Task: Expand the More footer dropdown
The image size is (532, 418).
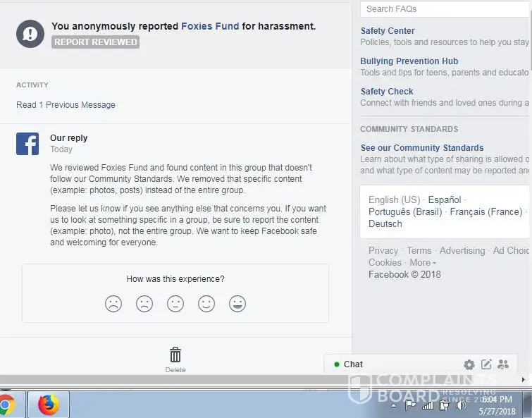Action: tap(423, 263)
